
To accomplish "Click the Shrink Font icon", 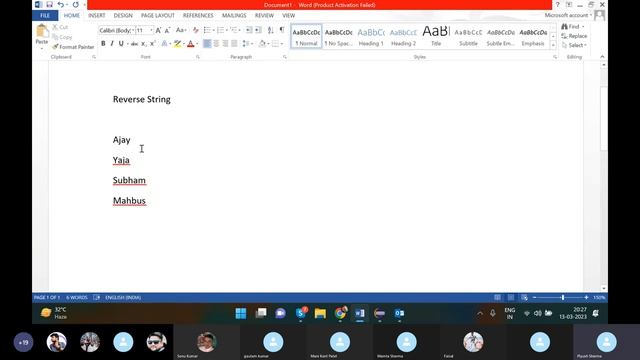I will (167, 30).
